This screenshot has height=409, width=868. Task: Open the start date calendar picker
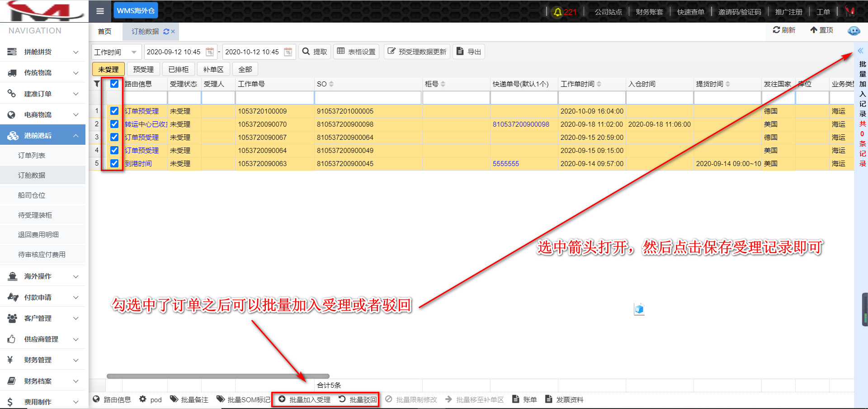pos(210,52)
